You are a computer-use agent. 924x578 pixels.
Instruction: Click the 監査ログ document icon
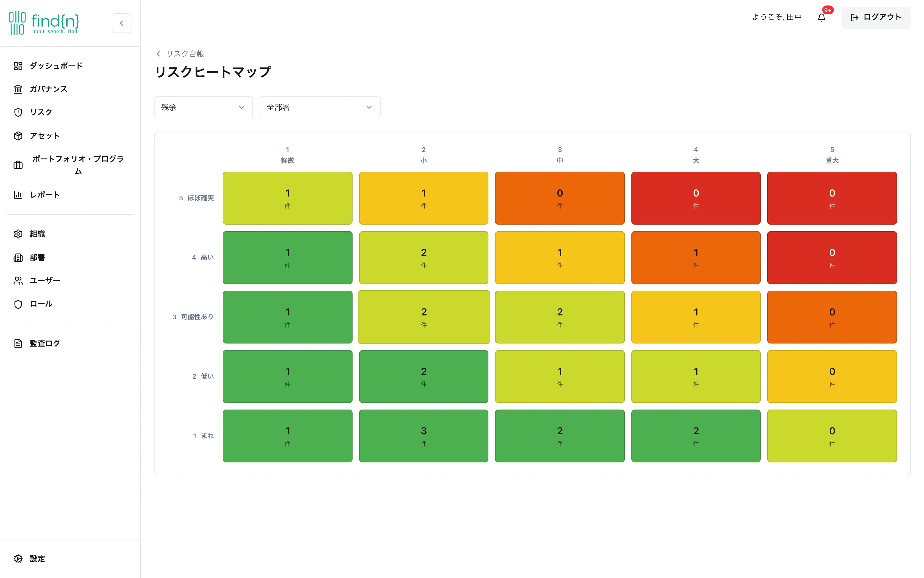pyautogui.click(x=18, y=343)
